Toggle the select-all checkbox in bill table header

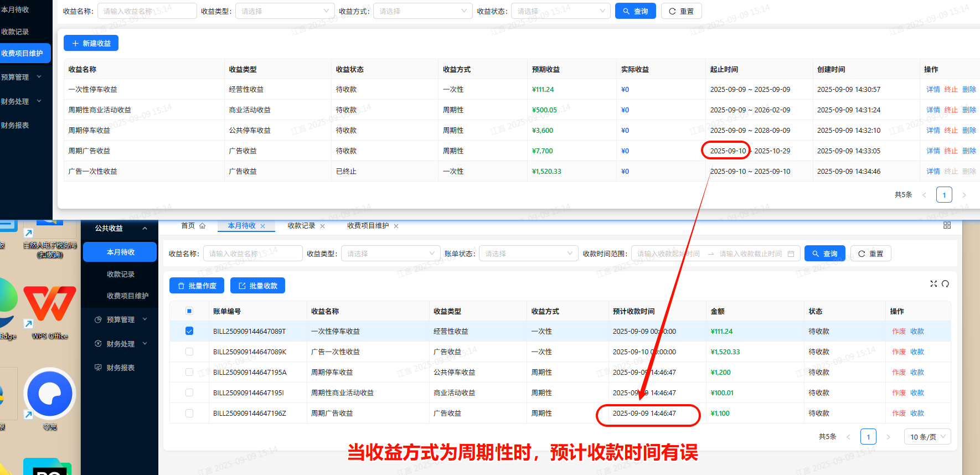point(189,311)
